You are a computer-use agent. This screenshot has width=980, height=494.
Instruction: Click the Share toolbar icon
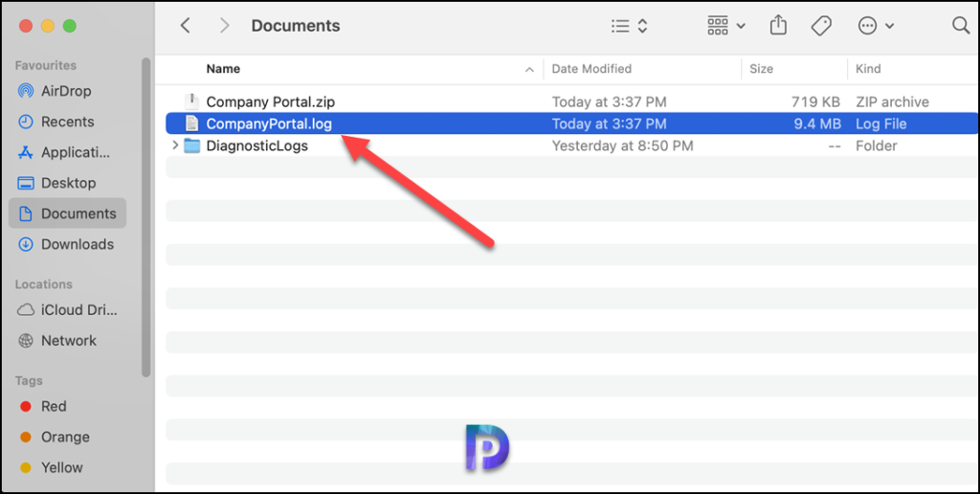[778, 26]
